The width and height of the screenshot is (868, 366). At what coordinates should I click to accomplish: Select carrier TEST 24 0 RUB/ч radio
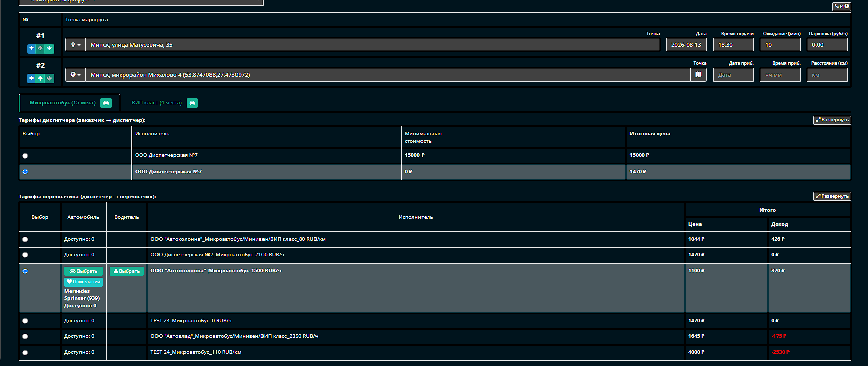[25, 321]
